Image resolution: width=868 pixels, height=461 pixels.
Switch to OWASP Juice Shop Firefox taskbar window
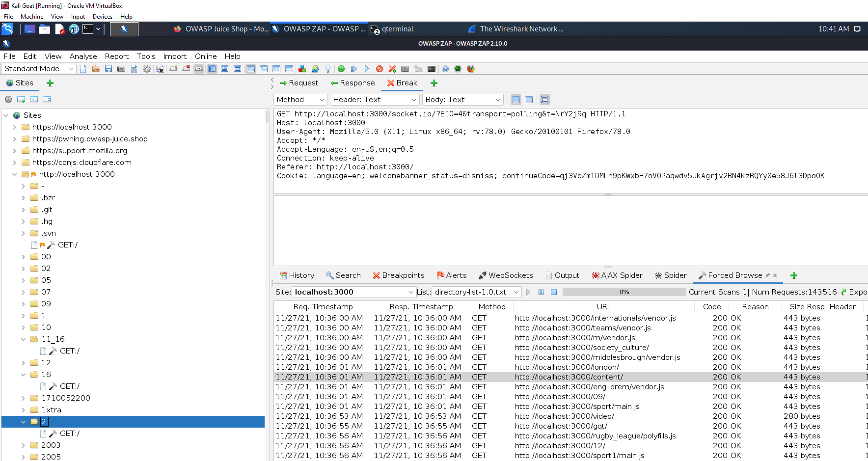click(220, 29)
